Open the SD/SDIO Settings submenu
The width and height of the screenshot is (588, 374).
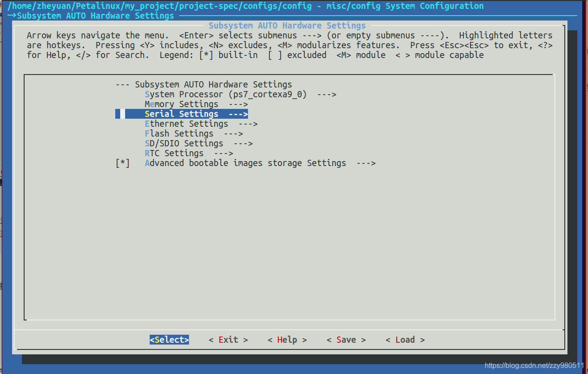(x=199, y=144)
